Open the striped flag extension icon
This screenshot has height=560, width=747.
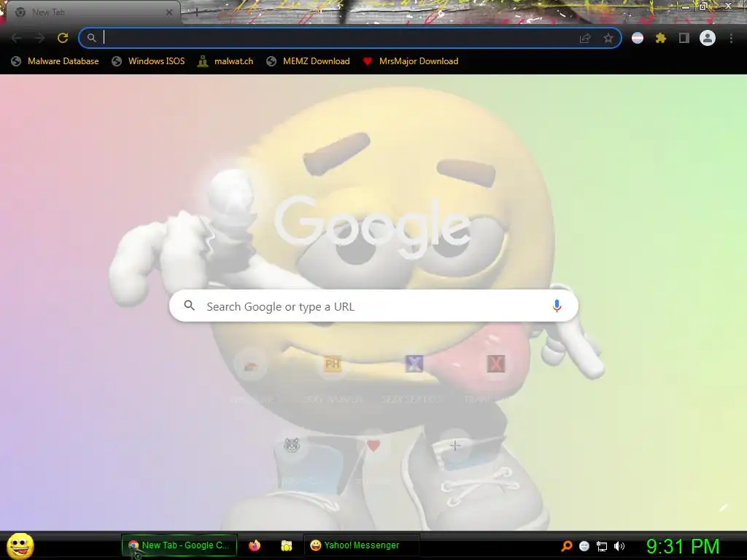(638, 38)
